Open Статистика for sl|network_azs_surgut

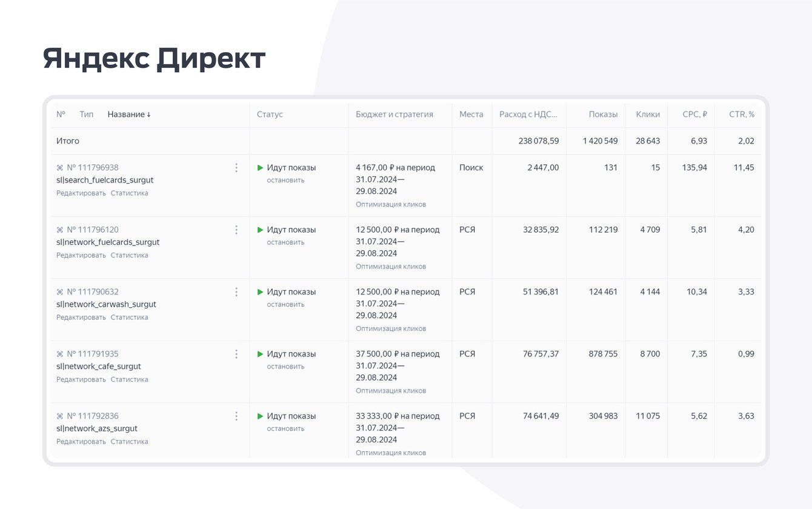(129, 442)
